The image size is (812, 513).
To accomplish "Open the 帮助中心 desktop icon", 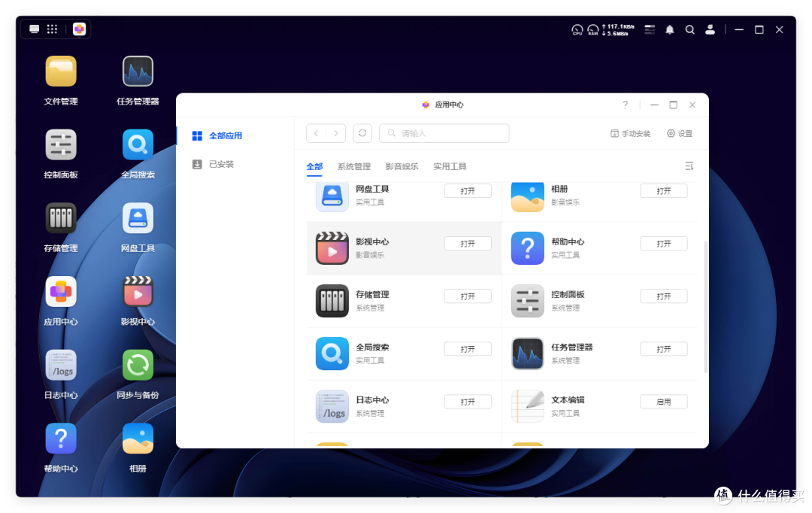I will [61, 439].
